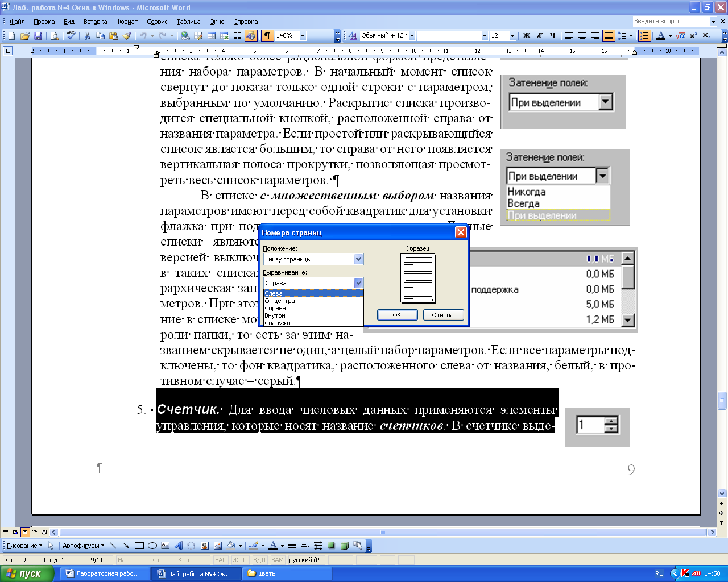Open the Font Color arrow on Formatting toolbar
The height and width of the screenshot is (582, 728).
click(x=670, y=36)
